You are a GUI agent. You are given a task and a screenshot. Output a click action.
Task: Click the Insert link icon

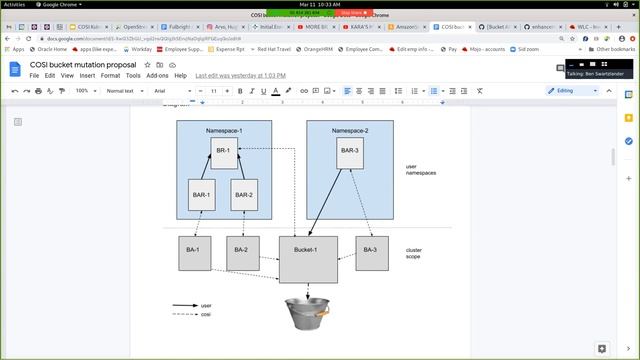click(304, 91)
